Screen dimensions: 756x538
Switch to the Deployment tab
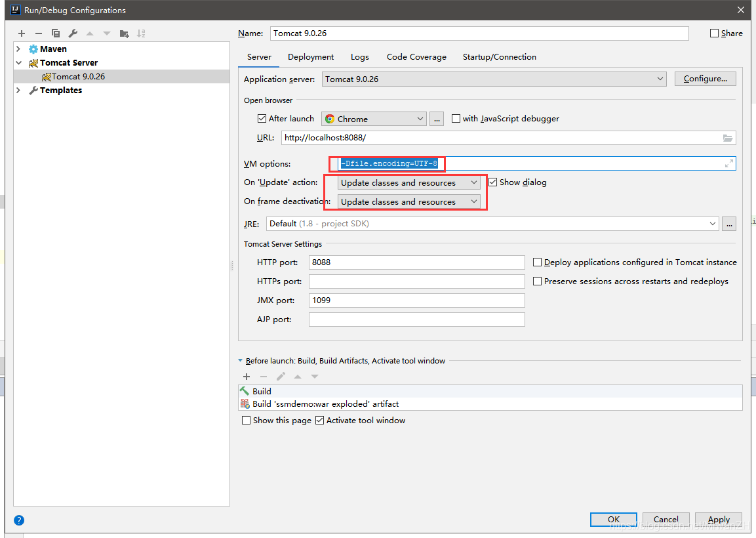coord(311,57)
